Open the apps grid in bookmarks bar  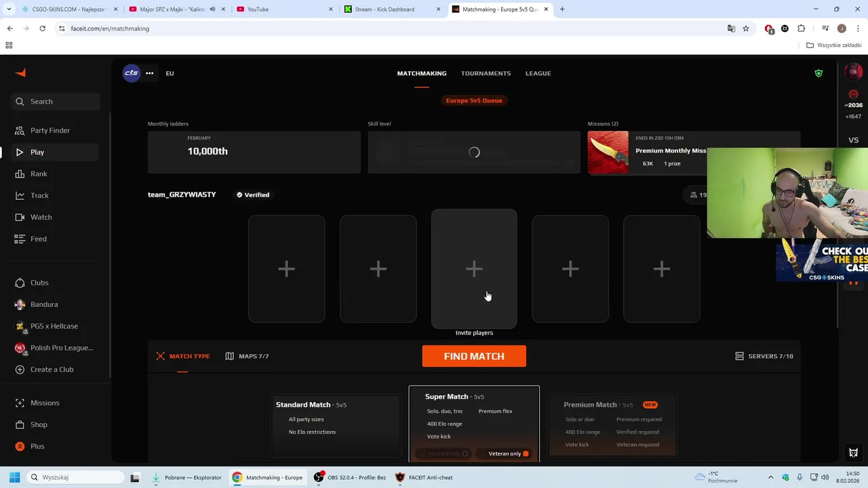(9, 45)
